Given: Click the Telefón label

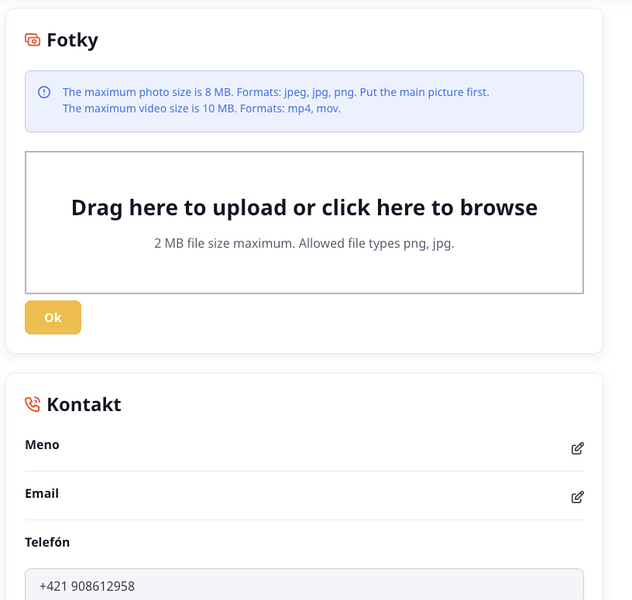Looking at the screenshot, I should [x=47, y=542].
